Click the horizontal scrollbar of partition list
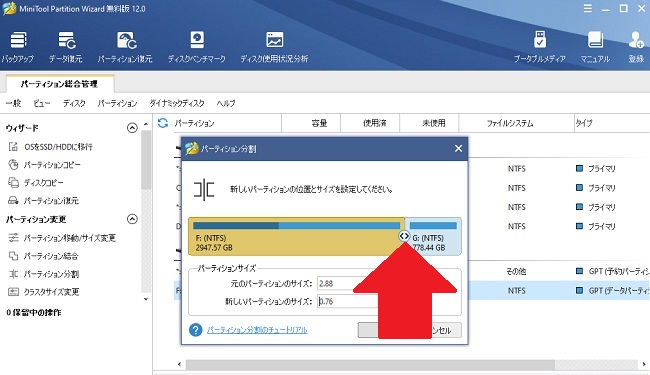 point(370,365)
